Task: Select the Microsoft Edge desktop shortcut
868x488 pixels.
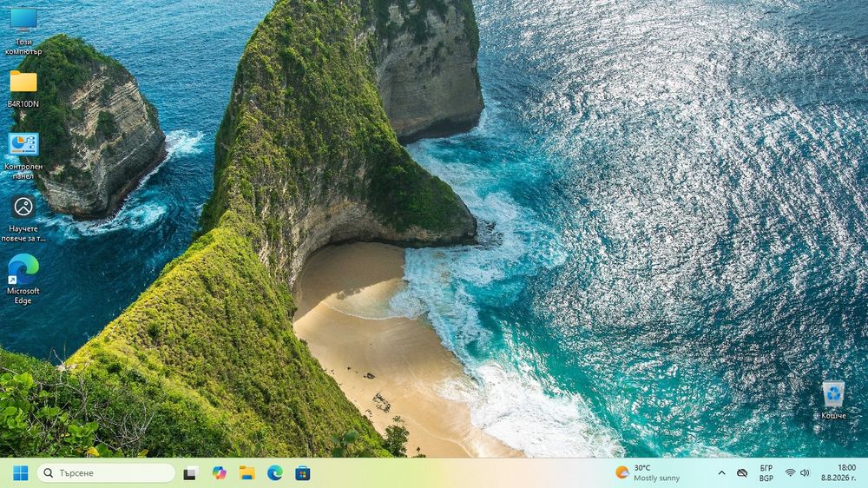Action: (23, 280)
